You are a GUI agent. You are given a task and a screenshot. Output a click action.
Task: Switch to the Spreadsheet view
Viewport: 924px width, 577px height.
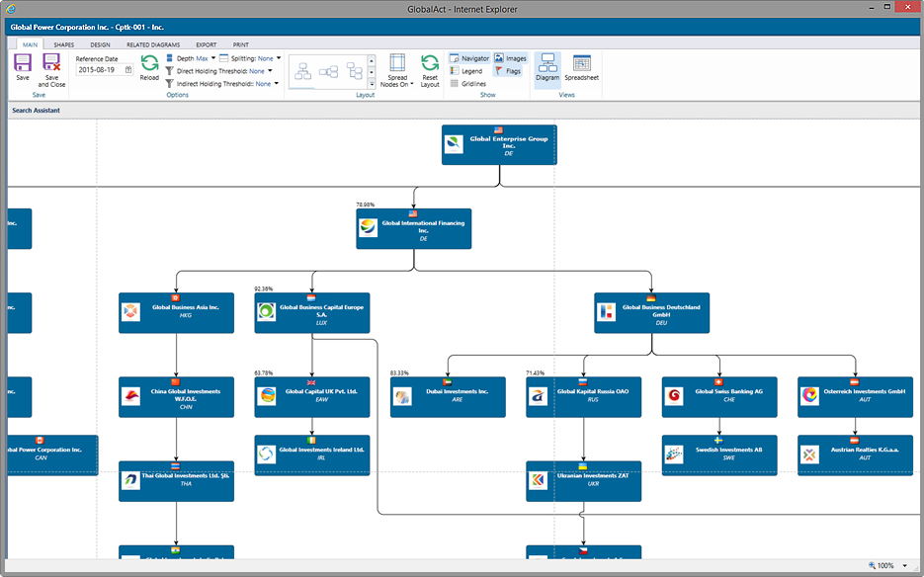click(582, 67)
